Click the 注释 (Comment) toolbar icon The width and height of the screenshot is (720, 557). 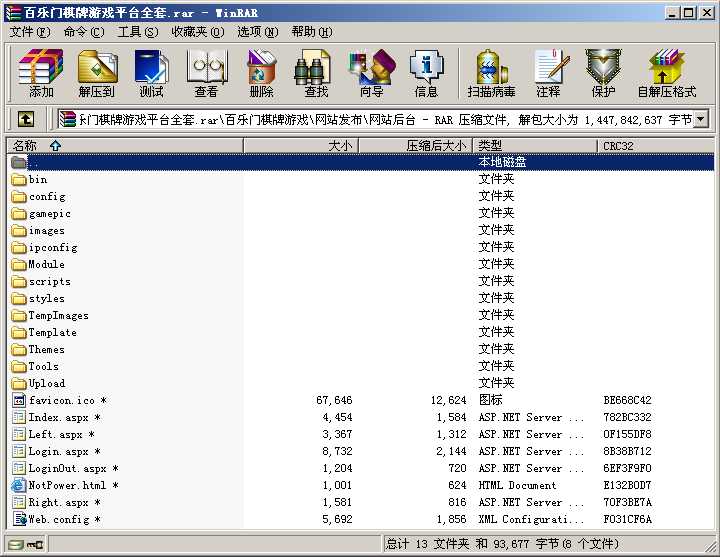click(x=549, y=73)
